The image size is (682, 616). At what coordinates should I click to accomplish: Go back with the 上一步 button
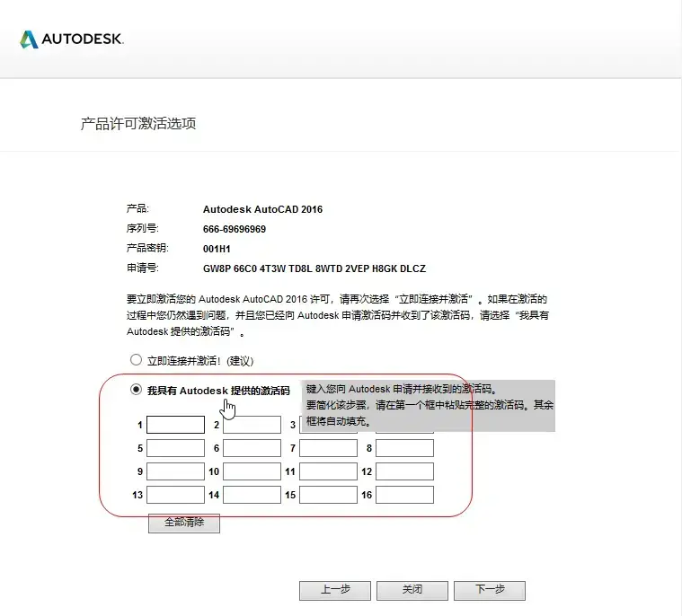pyautogui.click(x=335, y=590)
